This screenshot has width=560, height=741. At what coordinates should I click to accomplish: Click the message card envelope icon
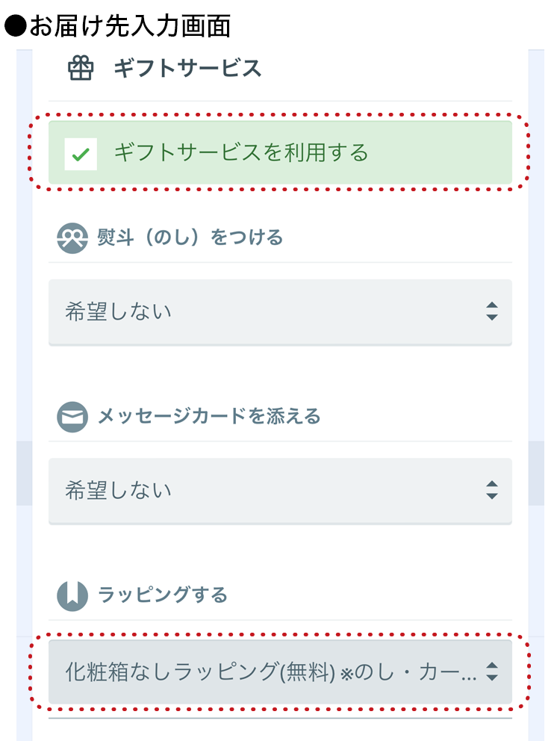72,417
